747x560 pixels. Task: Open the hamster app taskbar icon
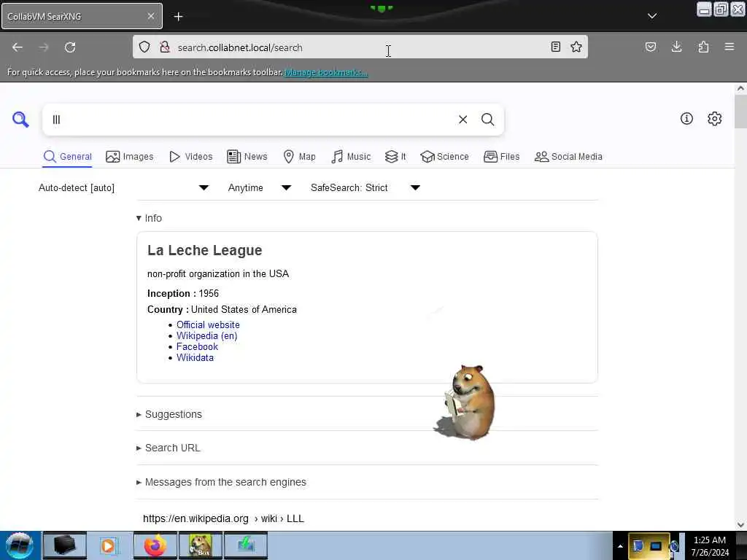coord(201,545)
